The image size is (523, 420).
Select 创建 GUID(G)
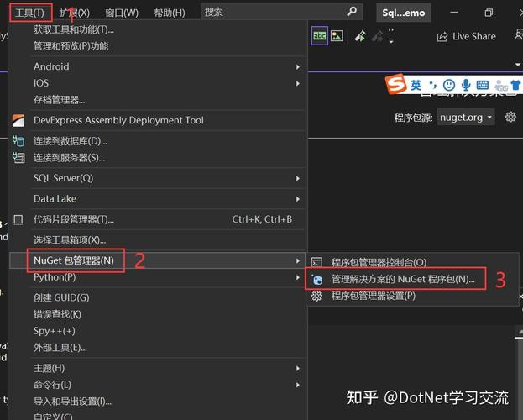click(x=158, y=297)
